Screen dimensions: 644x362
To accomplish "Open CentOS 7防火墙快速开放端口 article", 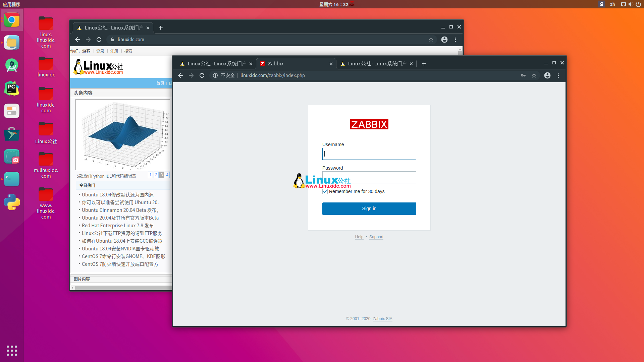I will point(120,264).
